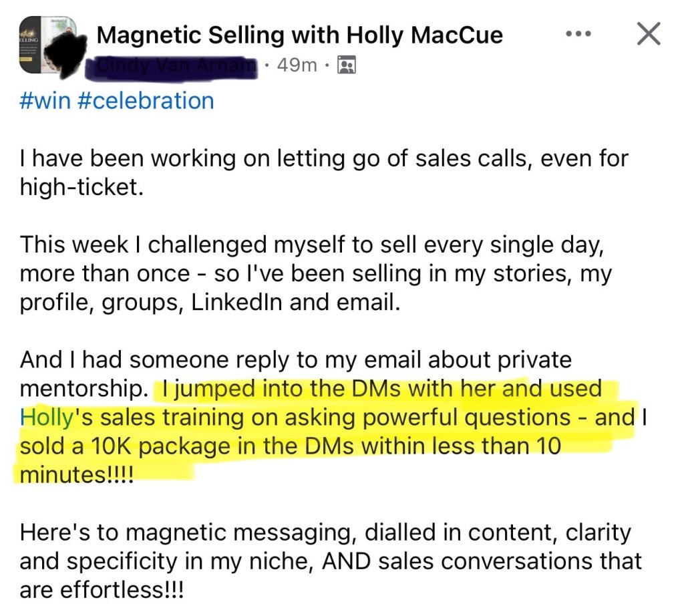Click the highlighted "minutes!!!!" text
Image resolution: width=684 pixels, height=616 pixels.
(76, 474)
